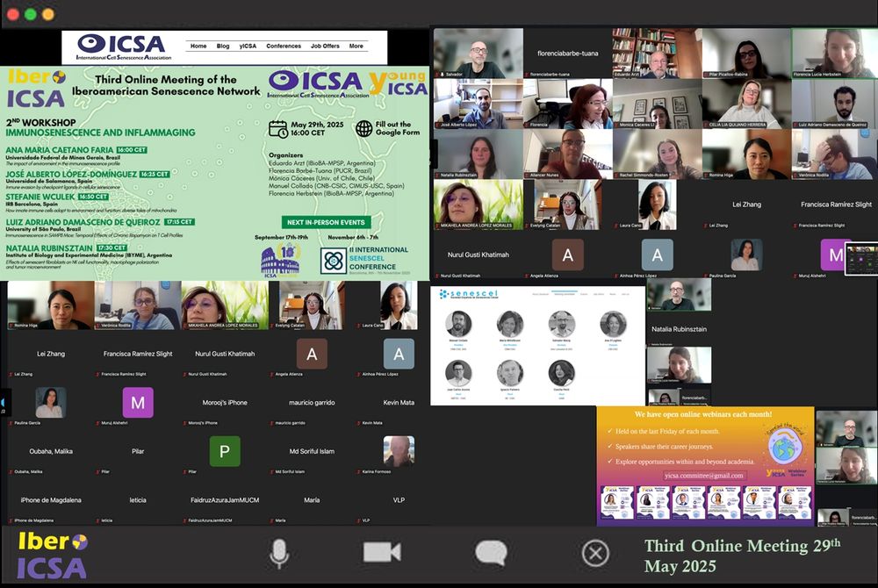Select Eduardo Arzt video tile with bookshelf
Screen dimensions: 878x588
click(657, 54)
